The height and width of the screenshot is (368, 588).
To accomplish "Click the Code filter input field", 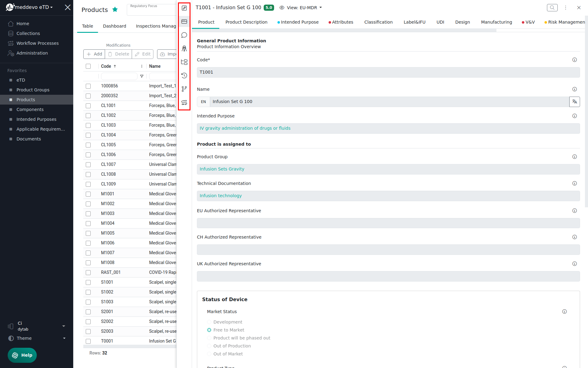I will pos(119,76).
